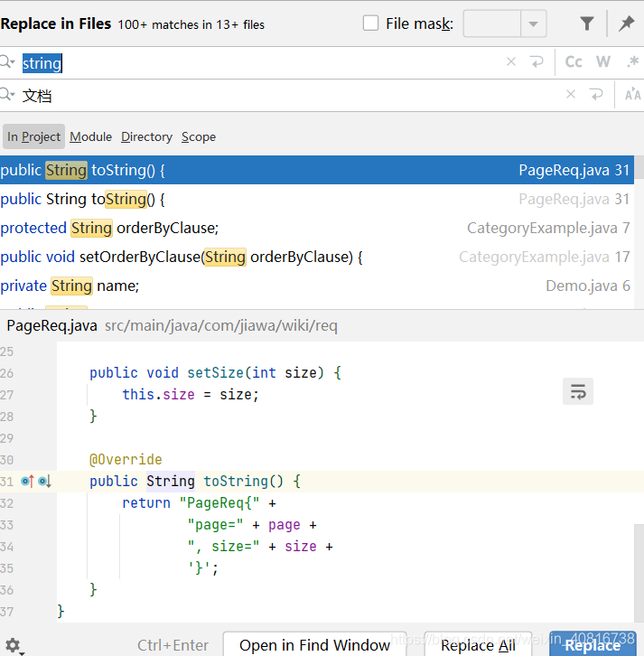
Task: Toggle Preserve Case option
Action: pos(632,95)
